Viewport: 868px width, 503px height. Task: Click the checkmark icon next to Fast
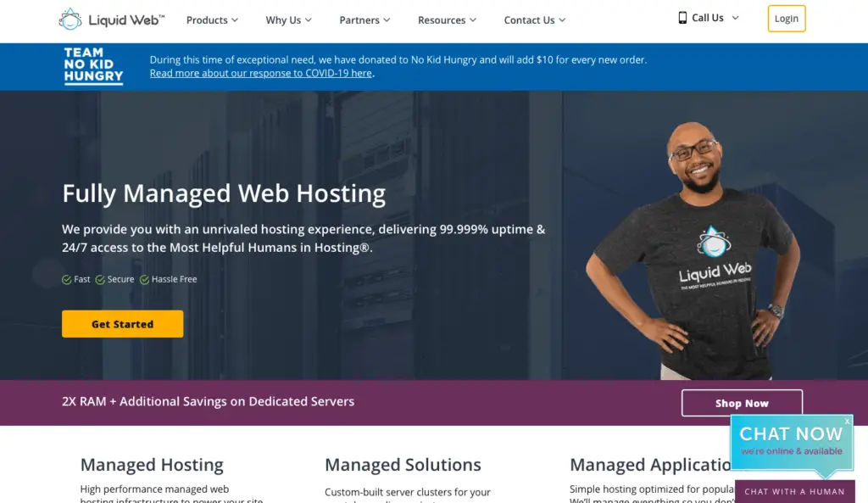click(x=66, y=280)
